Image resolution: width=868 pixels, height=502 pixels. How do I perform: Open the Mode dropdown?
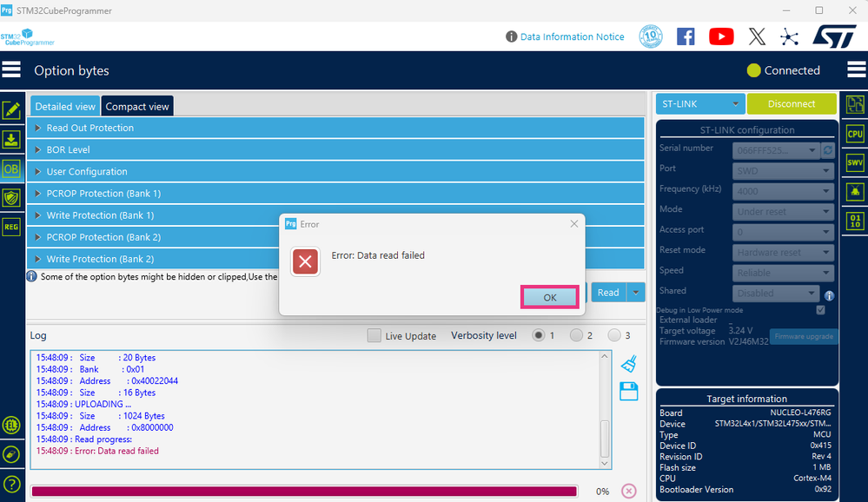click(784, 211)
